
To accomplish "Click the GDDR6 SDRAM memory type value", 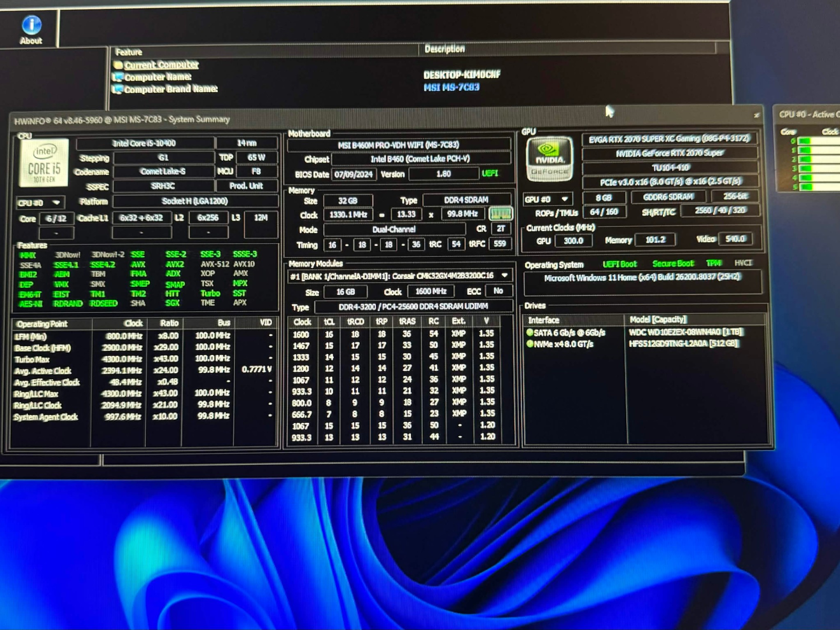I will pos(669,197).
